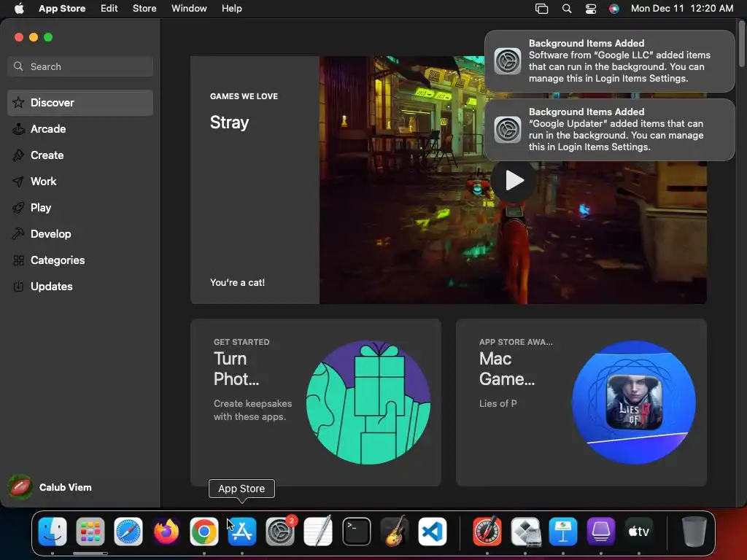Click the Discover star icon

(18, 102)
